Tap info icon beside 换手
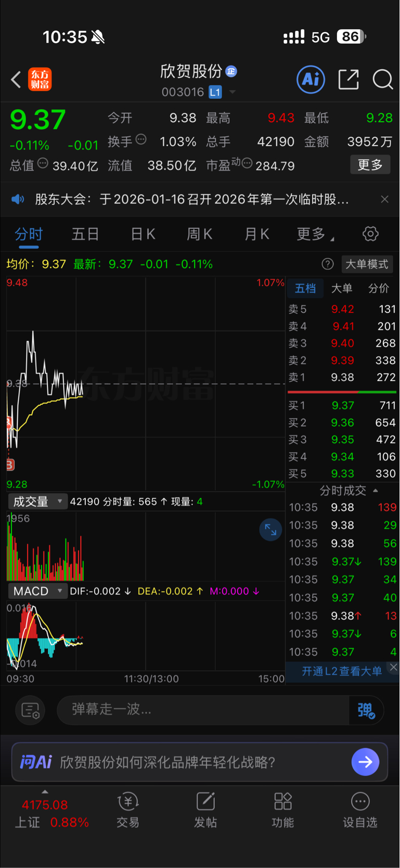Viewport: 400px width, 868px height. coord(141,139)
